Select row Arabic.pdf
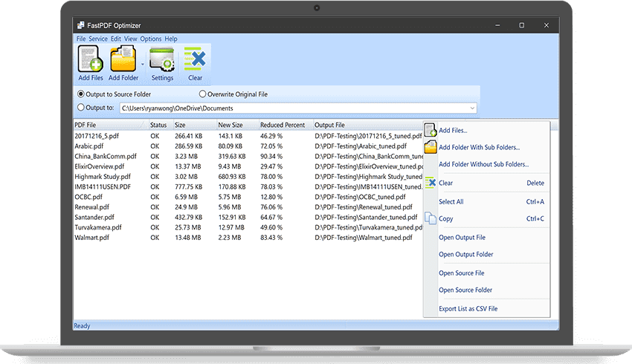 (248, 146)
